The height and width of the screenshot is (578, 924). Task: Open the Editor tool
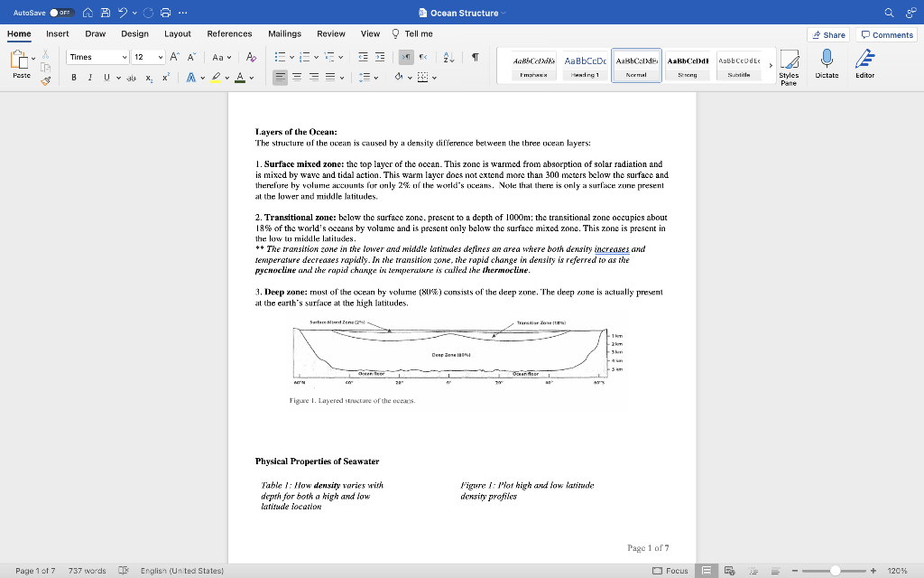click(864, 64)
